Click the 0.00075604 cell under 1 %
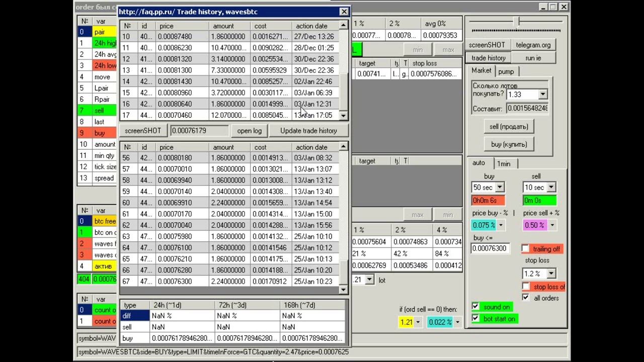This screenshot has height=362, width=644. (x=372, y=241)
